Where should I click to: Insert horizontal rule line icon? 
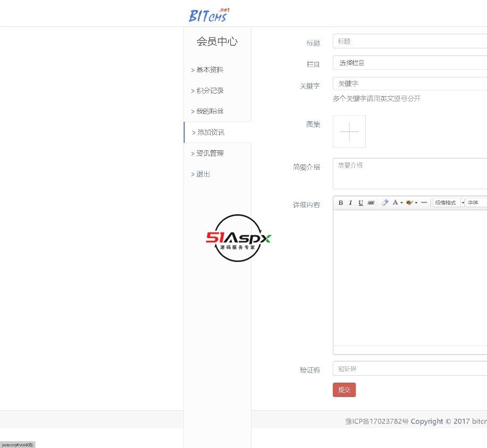point(424,202)
